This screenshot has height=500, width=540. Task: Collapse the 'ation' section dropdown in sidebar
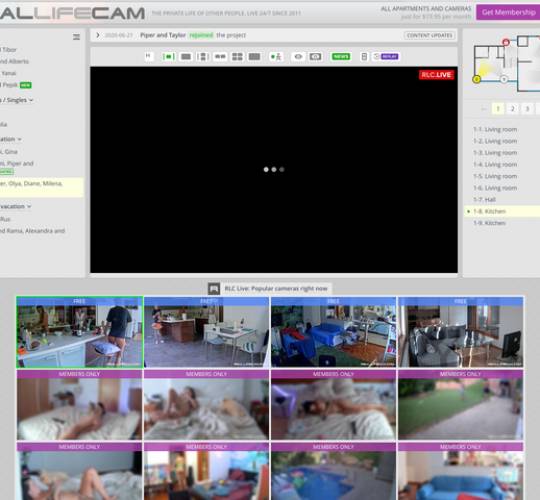click(11, 139)
